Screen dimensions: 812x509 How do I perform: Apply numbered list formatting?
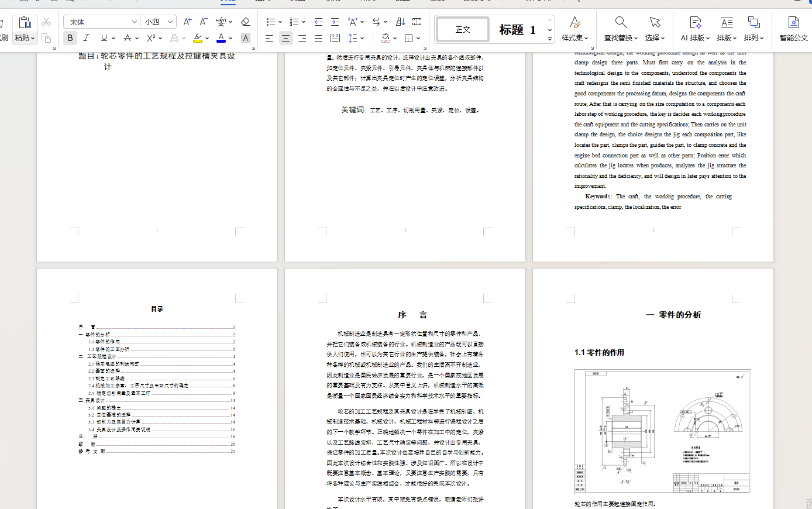point(294,22)
